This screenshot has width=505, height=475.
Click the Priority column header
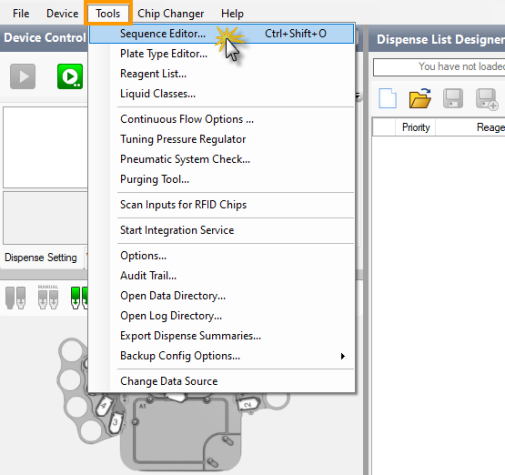click(416, 127)
